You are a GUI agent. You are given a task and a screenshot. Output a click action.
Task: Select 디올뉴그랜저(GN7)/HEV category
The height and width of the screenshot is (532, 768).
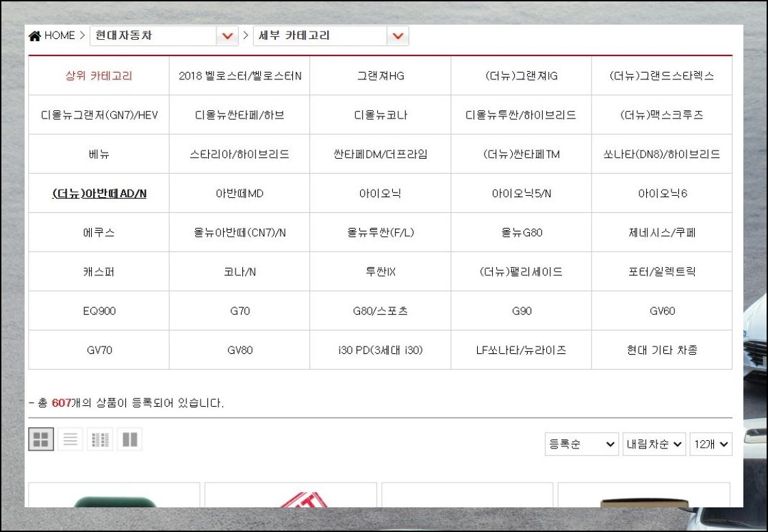coord(99,115)
